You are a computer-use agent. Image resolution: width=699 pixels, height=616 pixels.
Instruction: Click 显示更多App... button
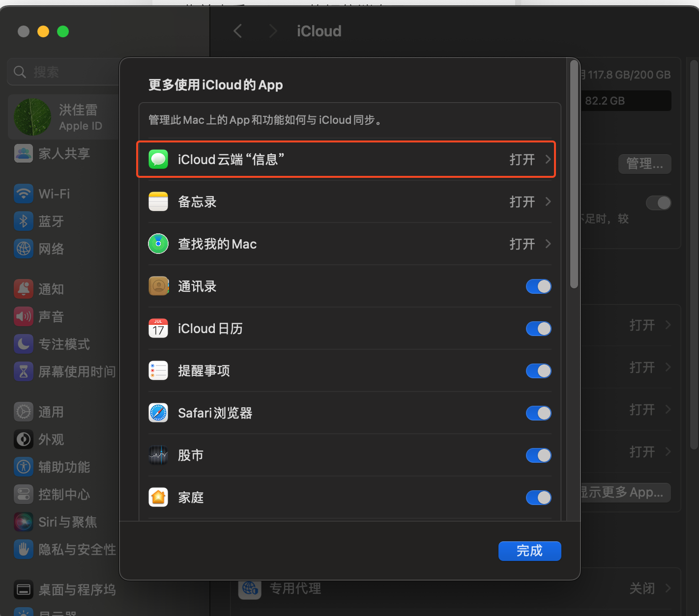tap(625, 492)
